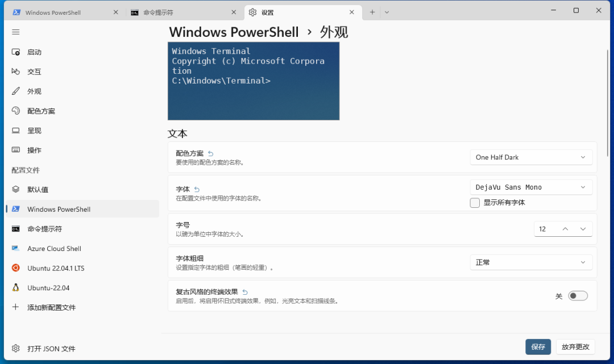Switch to the Windows PowerShell tab

(x=66, y=12)
